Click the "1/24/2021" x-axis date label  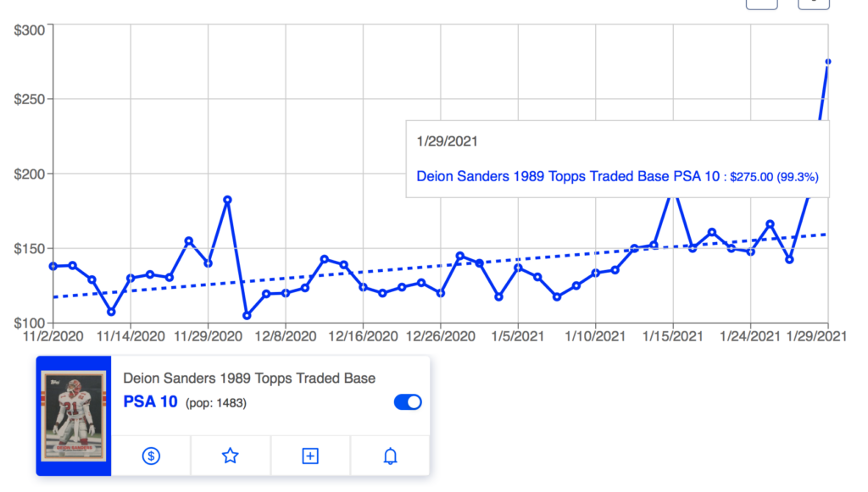coord(751,336)
